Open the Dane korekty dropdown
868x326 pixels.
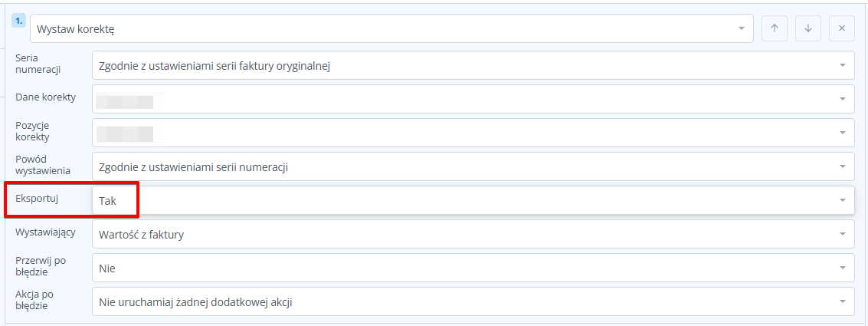point(473,99)
